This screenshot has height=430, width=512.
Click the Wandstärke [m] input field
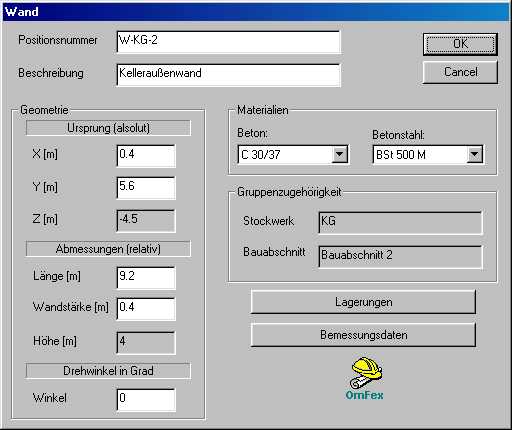pyautogui.click(x=146, y=309)
